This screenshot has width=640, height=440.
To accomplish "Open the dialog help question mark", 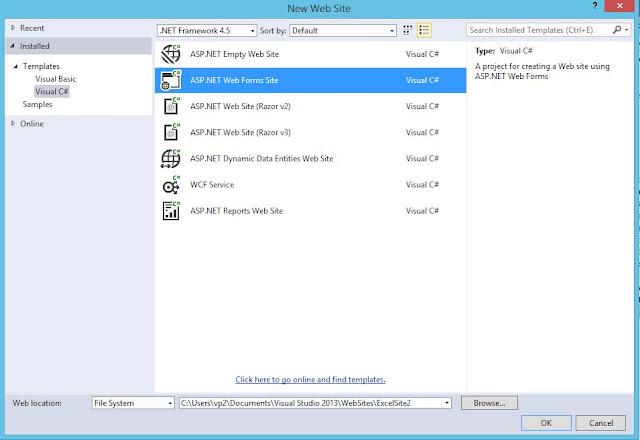I will pyautogui.click(x=595, y=6).
